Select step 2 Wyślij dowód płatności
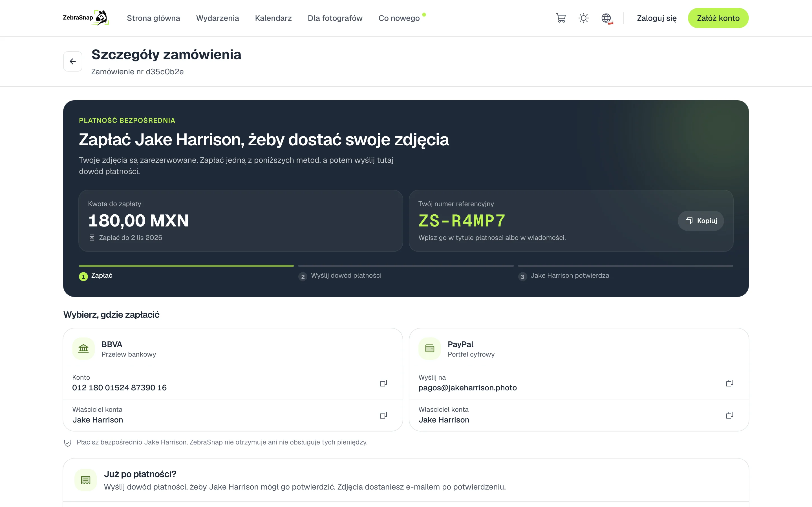This screenshot has width=812, height=507. coord(340,276)
